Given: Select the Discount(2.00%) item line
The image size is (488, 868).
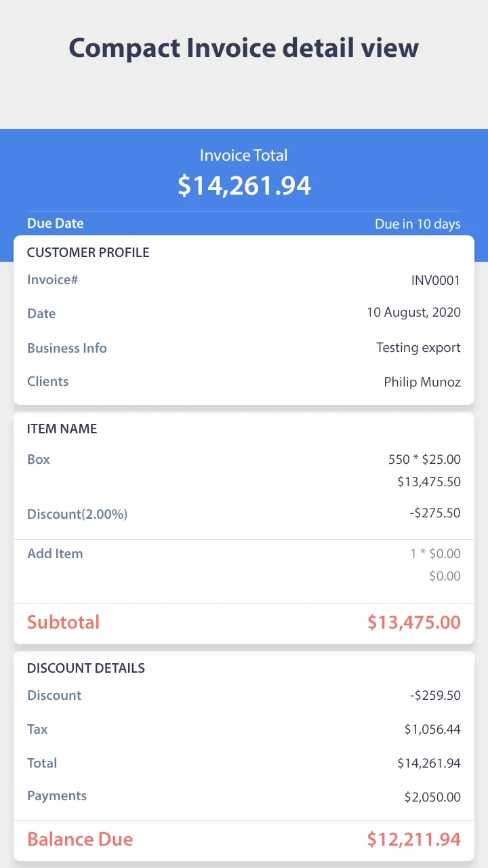Looking at the screenshot, I should point(244,513).
